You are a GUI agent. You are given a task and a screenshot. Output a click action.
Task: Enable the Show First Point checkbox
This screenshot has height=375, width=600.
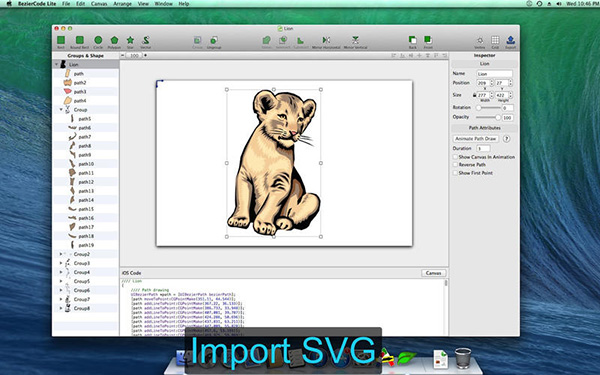click(455, 173)
